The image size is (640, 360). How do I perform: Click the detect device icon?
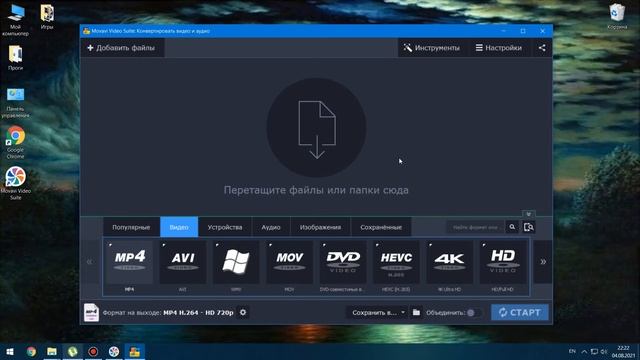point(529,227)
